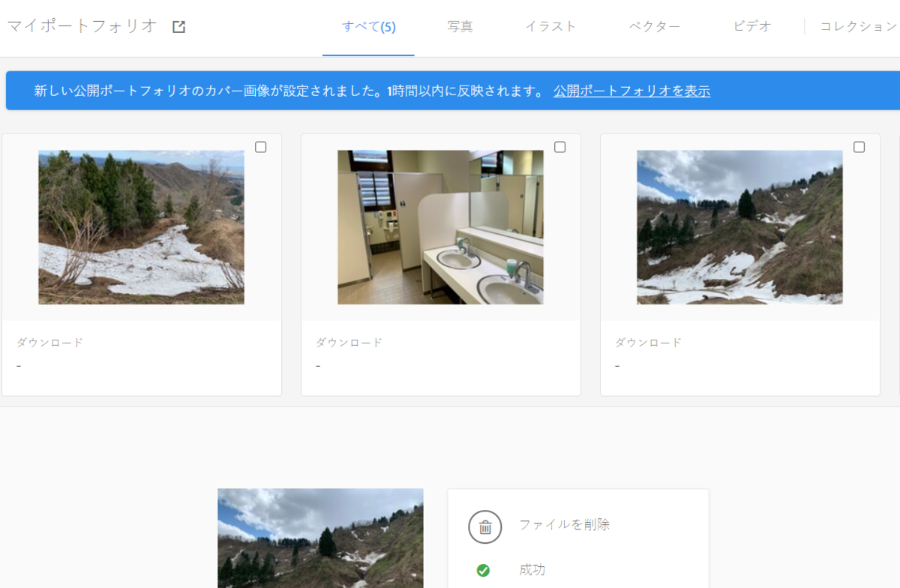The height and width of the screenshot is (588, 900).
Task: Click ダウンロード under the restroom photo
Action: tap(349, 343)
